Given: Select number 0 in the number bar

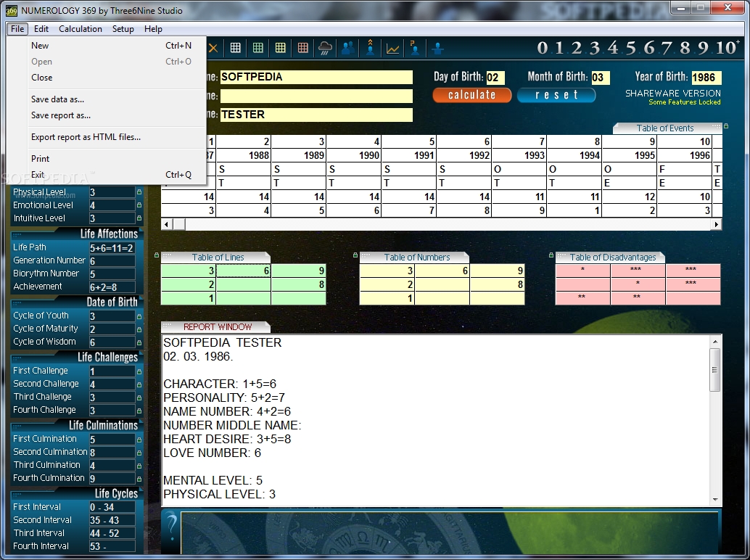Looking at the screenshot, I should tap(542, 48).
